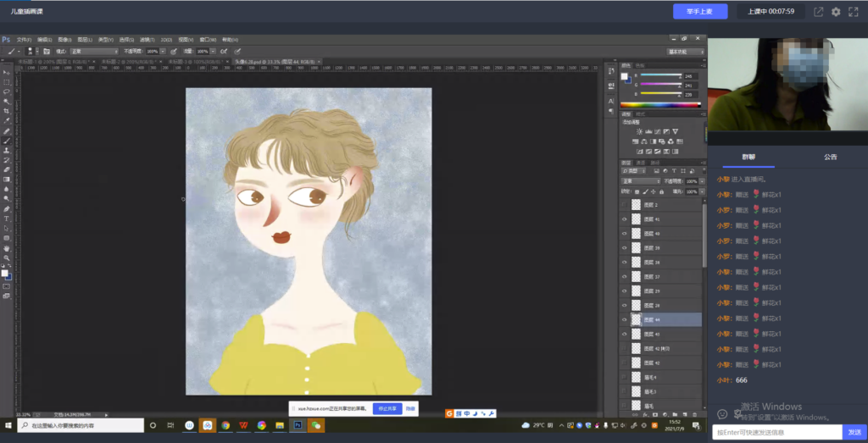Open the 图像(I) menu
868x443 pixels.
64,40
